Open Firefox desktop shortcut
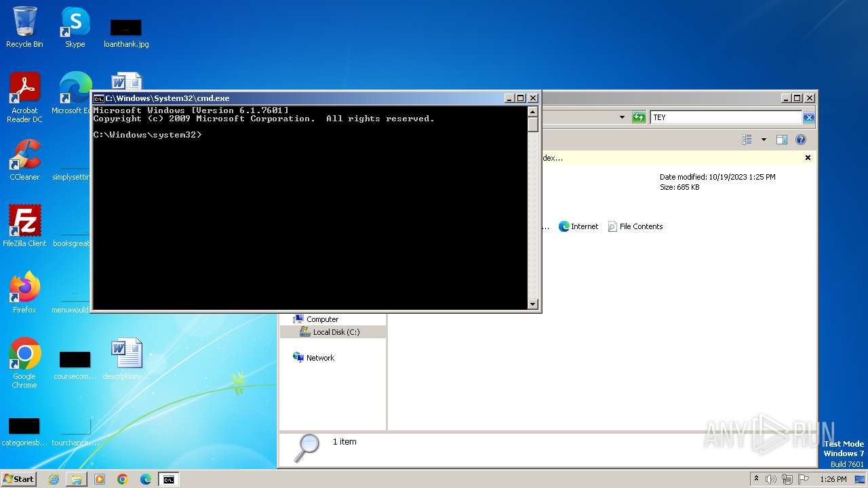The height and width of the screenshot is (488, 868). (x=24, y=293)
